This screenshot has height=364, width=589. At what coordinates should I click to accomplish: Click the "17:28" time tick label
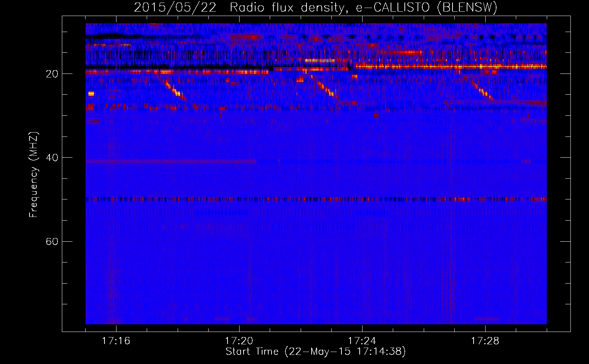(485, 341)
